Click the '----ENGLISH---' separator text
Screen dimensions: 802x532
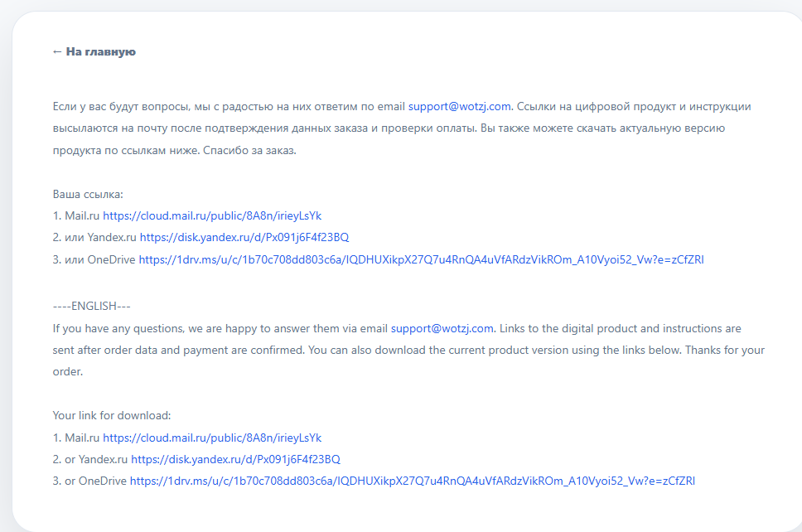[x=92, y=306]
